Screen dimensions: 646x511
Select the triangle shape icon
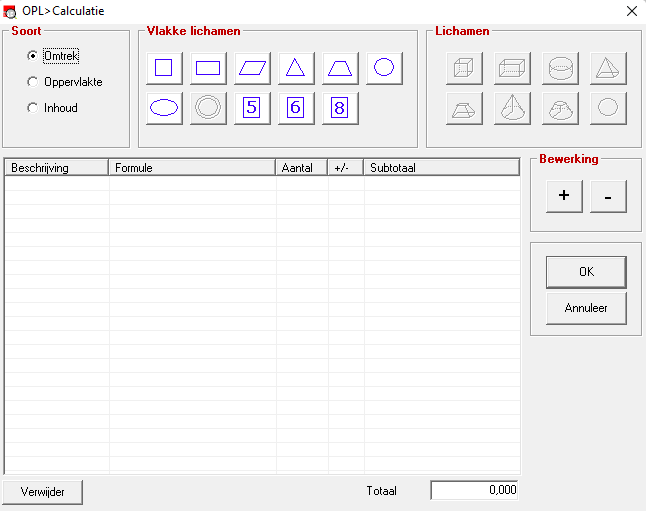(x=296, y=68)
